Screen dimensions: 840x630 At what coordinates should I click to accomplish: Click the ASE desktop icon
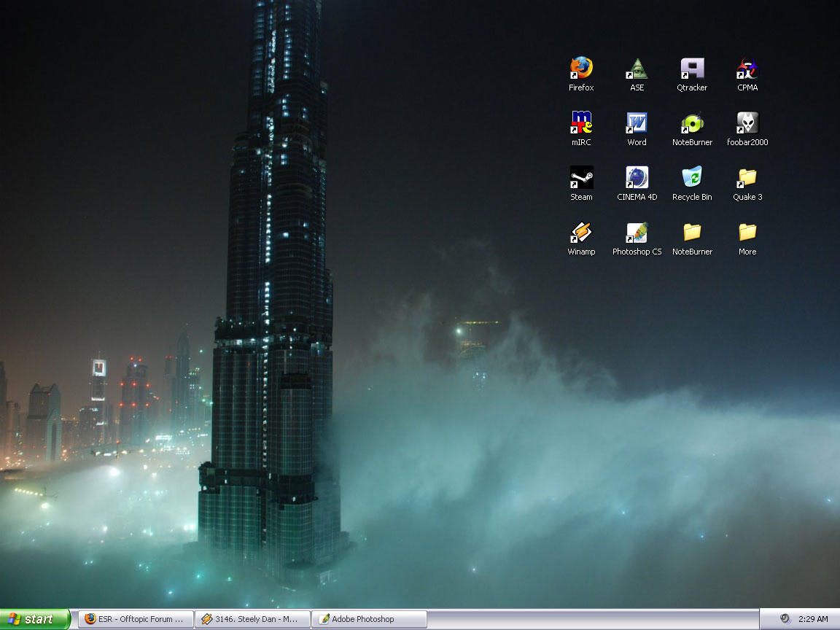(x=637, y=69)
